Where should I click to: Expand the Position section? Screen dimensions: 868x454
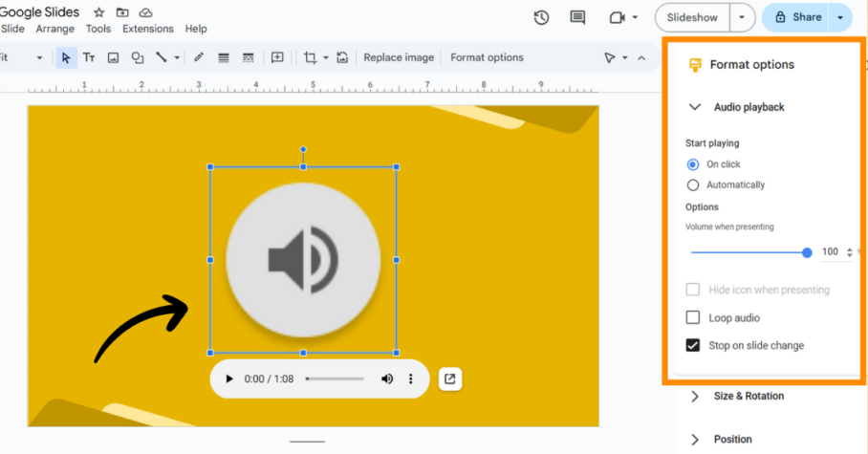tap(695, 440)
